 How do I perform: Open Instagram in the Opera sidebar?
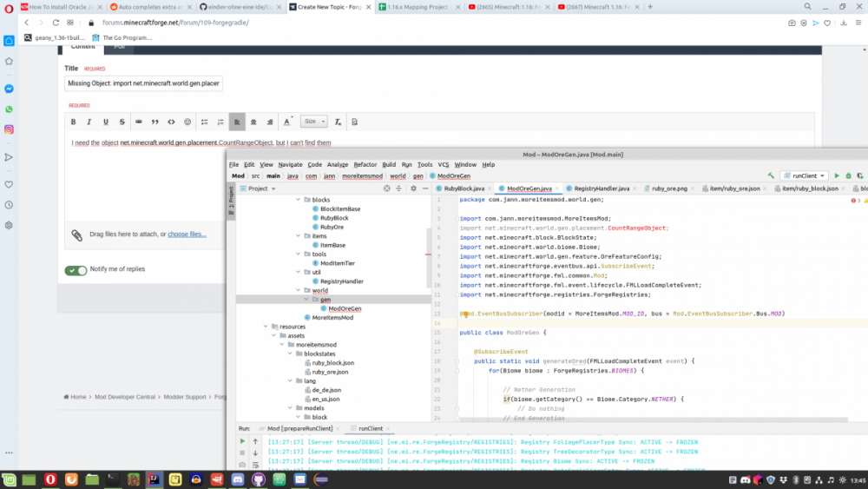tap(9, 129)
